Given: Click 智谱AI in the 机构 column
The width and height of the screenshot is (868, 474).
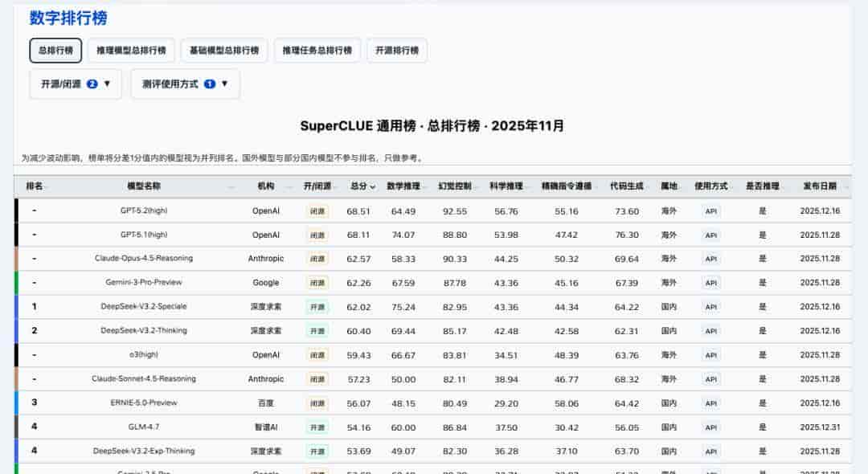Looking at the screenshot, I should tap(266, 427).
